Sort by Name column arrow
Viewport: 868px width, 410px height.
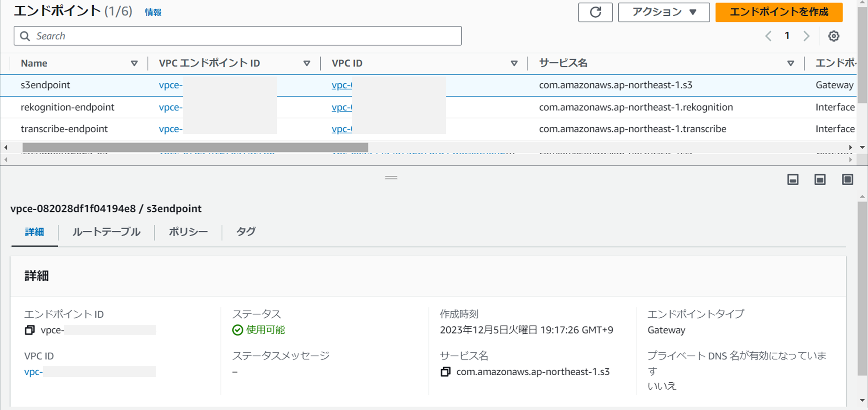(x=134, y=63)
